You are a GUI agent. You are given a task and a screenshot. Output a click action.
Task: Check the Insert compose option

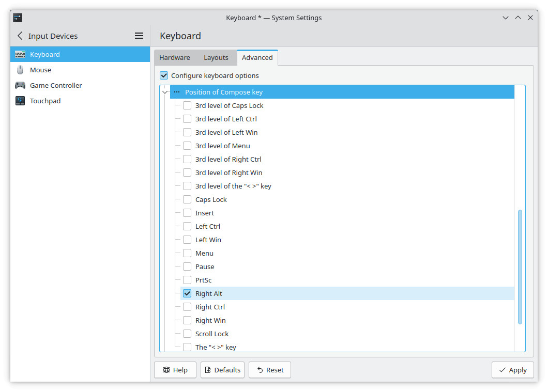coord(187,213)
